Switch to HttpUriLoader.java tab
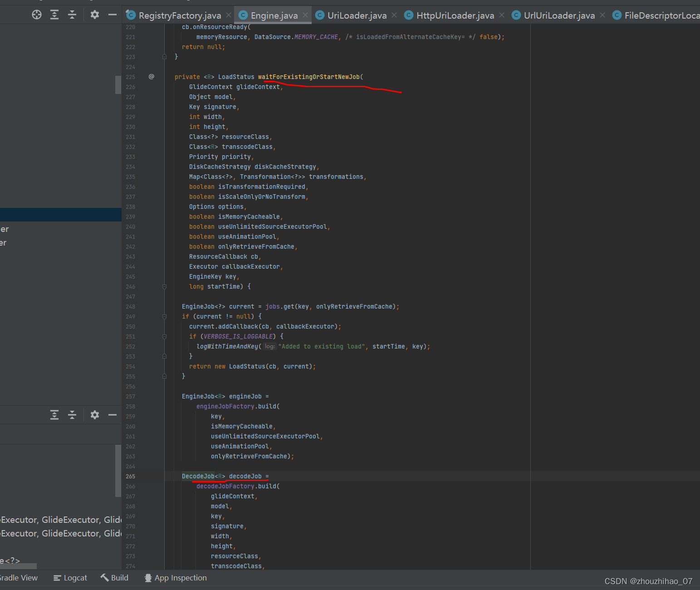700x590 pixels. pos(455,15)
